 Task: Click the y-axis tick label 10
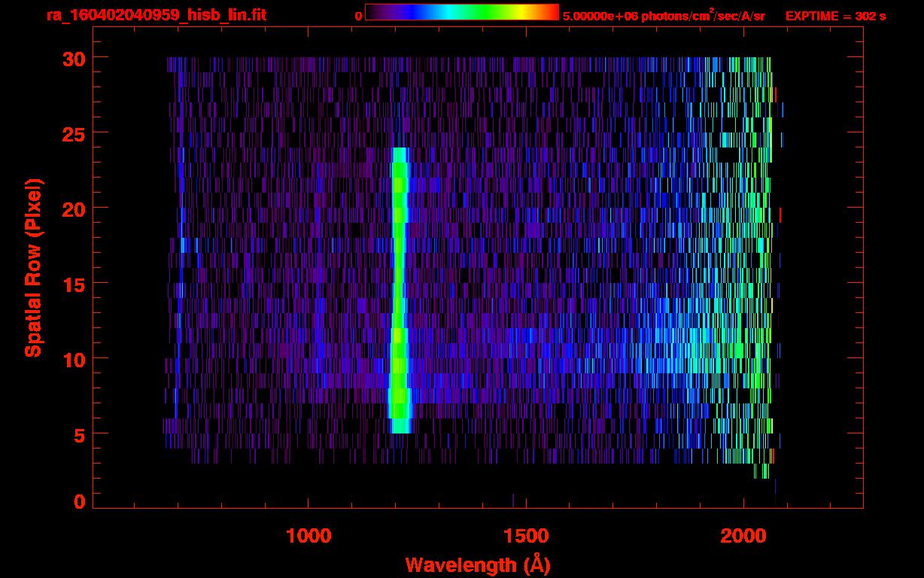[x=73, y=359]
